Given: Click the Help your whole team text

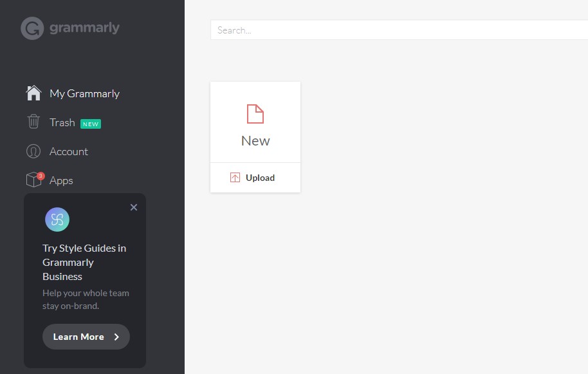Looking at the screenshot, I should click(86, 299).
